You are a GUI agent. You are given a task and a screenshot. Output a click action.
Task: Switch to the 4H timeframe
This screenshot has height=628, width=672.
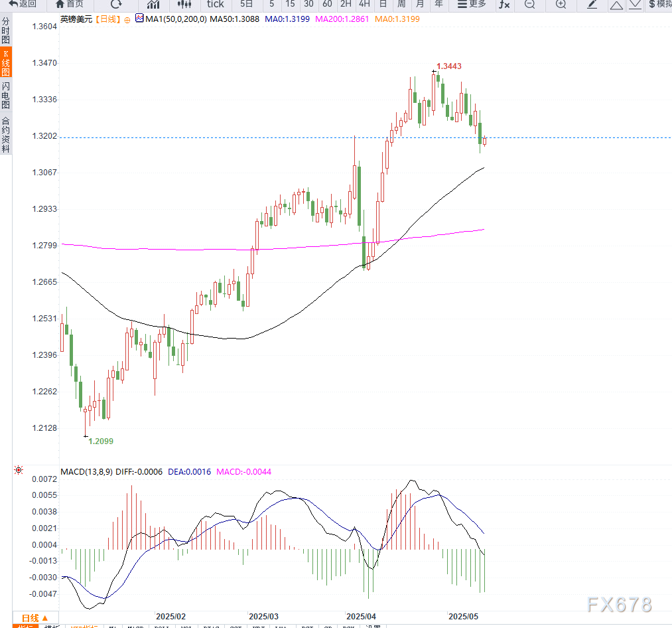pos(364,4)
